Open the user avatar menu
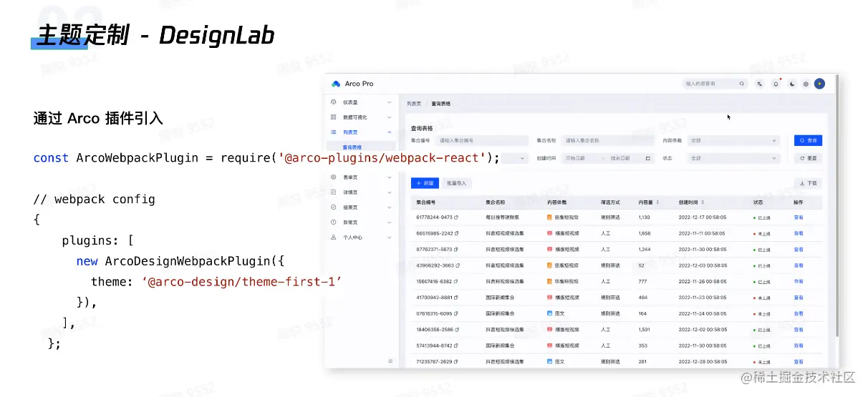 pyautogui.click(x=820, y=84)
